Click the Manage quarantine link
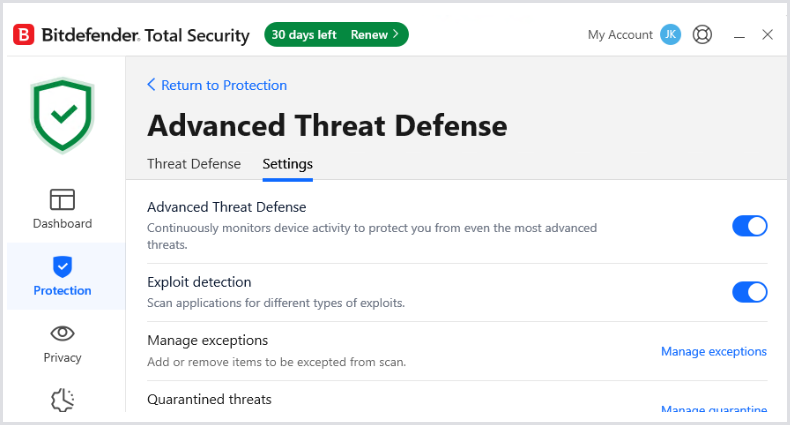The height and width of the screenshot is (425, 790). tap(713, 409)
